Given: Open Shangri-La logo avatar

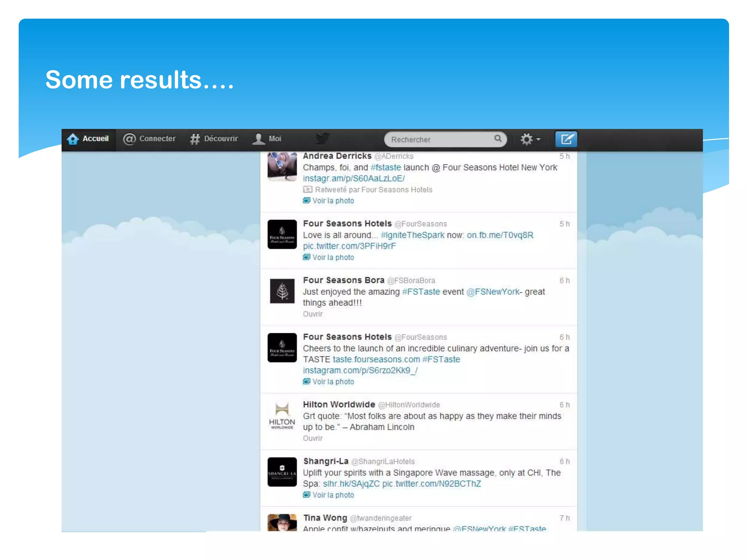Looking at the screenshot, I should pos(282,472).
